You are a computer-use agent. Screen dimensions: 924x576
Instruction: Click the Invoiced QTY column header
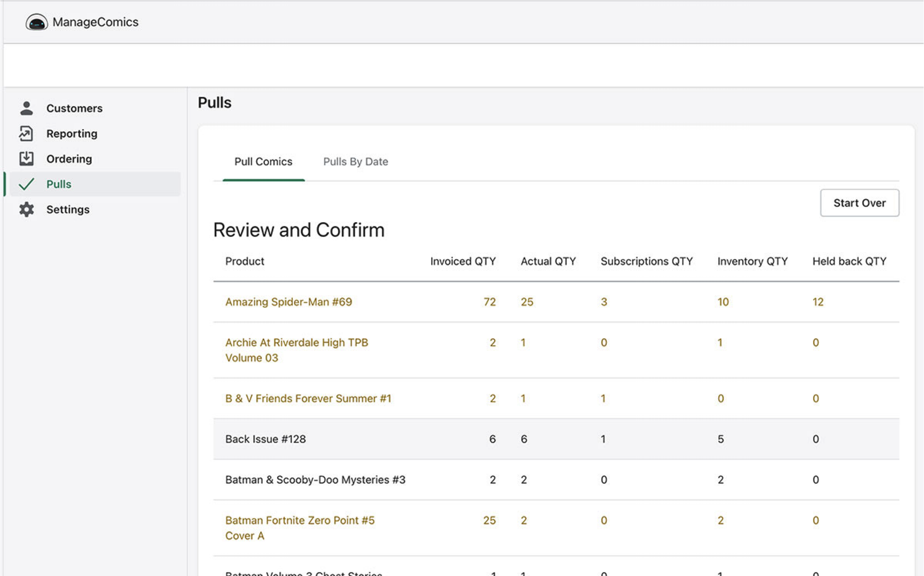click(462, 261)
